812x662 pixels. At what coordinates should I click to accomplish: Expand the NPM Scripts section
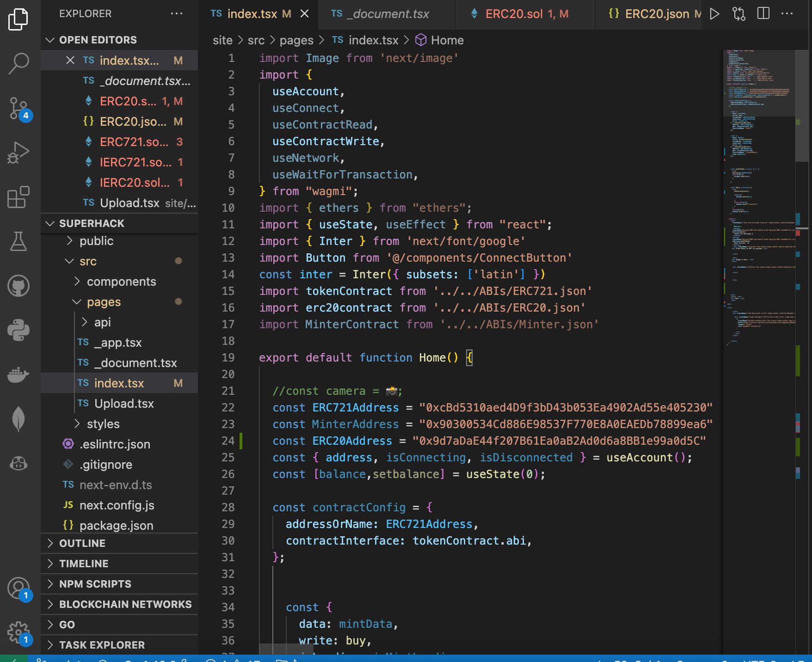pyautogui.click(x=119, y=584)
